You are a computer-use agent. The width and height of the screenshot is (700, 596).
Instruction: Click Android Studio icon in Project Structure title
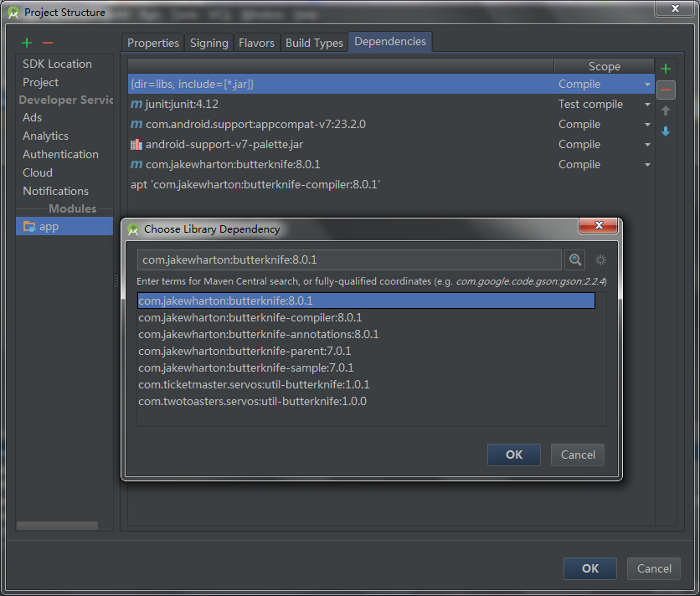13,13
